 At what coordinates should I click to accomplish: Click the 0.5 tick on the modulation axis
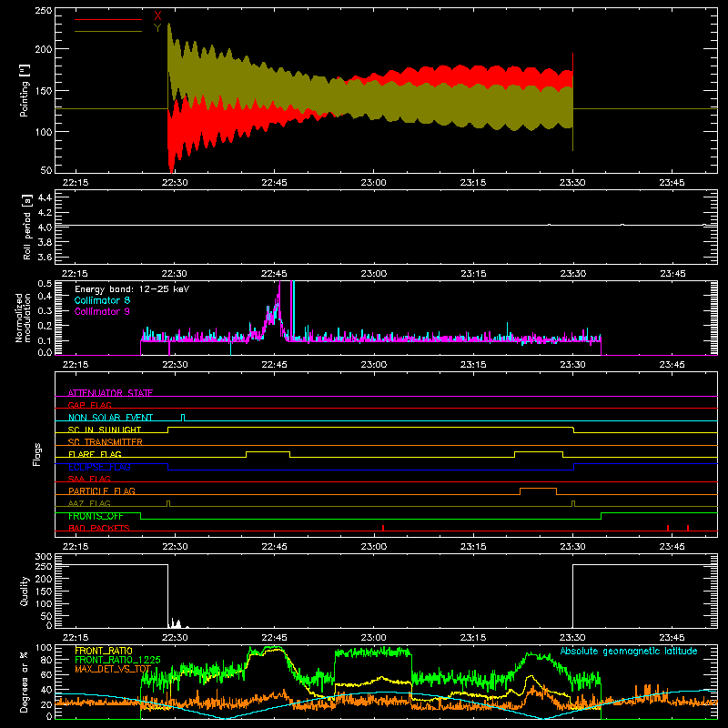(45, 283)
